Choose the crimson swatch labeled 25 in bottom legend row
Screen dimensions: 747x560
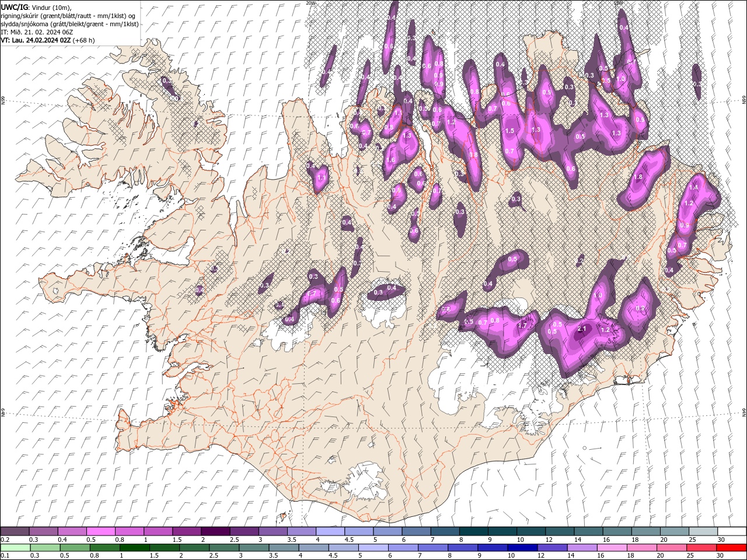701,548
